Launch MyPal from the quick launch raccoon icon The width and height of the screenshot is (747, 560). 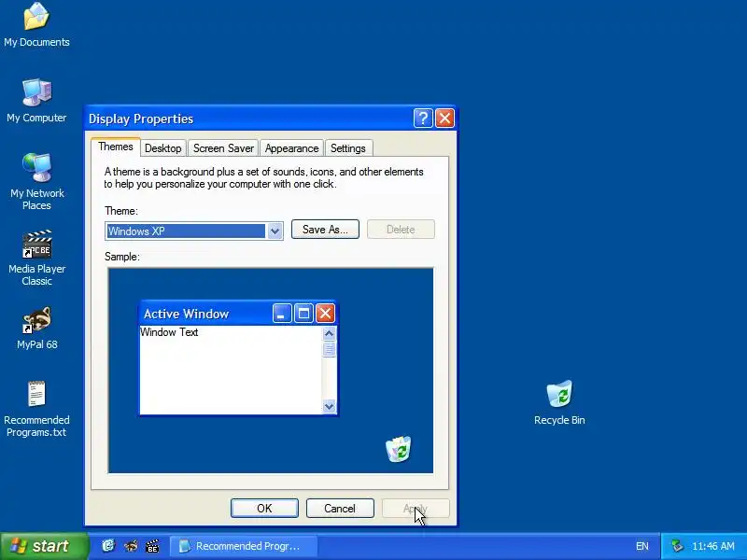pos(131,546)
